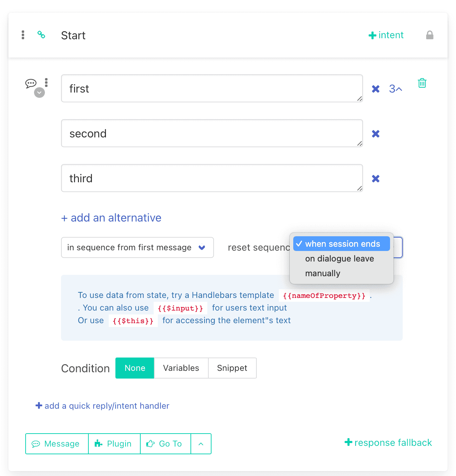The width and height of the screenshot is (456, 476).
Task: Click the green link icon beside Start
Action: click(41, 35)
